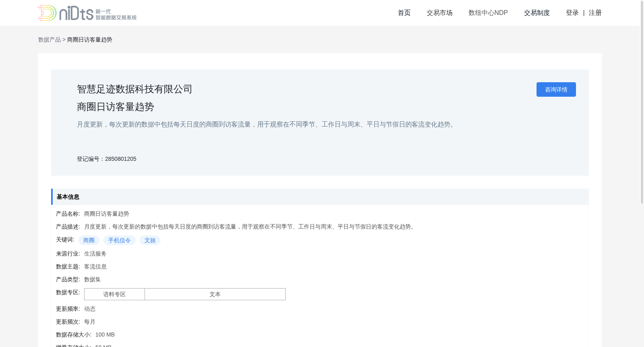Click current breadcrumb 商圈日访客量趋势
Image resolution: width=644 pixels, height=347 pixels.
[90, 39]
